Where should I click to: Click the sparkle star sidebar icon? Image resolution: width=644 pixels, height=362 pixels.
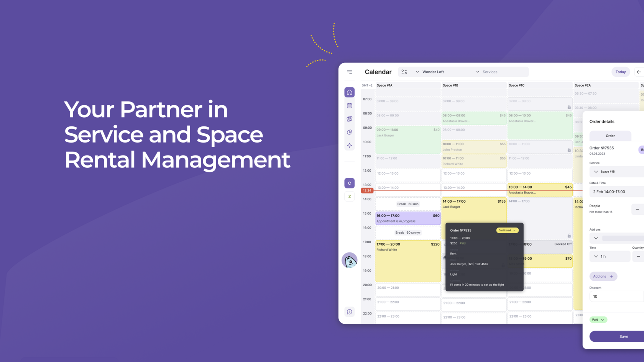349,145
